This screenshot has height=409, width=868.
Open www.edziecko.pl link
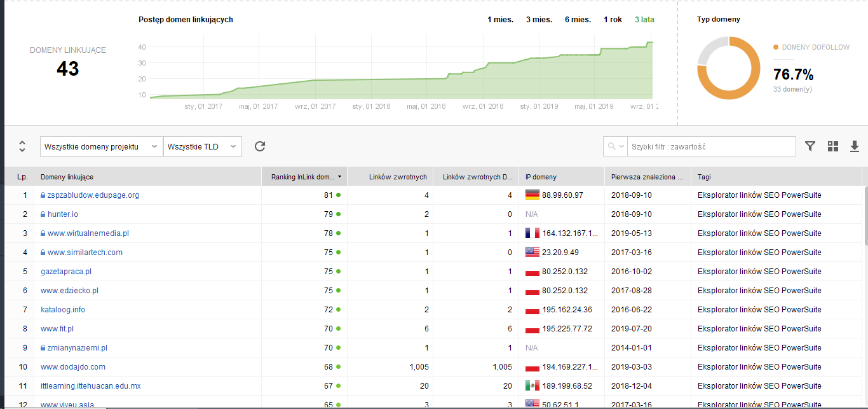(69, 291)
